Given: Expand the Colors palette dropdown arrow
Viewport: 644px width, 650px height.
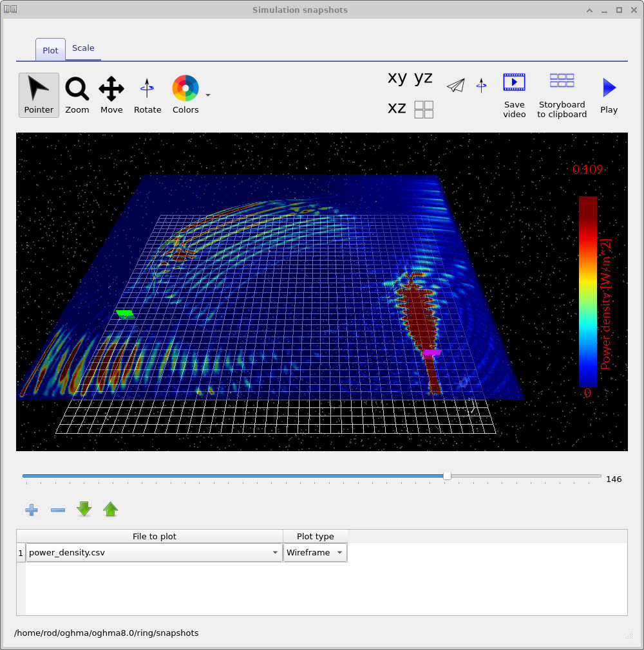Looking at the screenshot, I should 207,95.
